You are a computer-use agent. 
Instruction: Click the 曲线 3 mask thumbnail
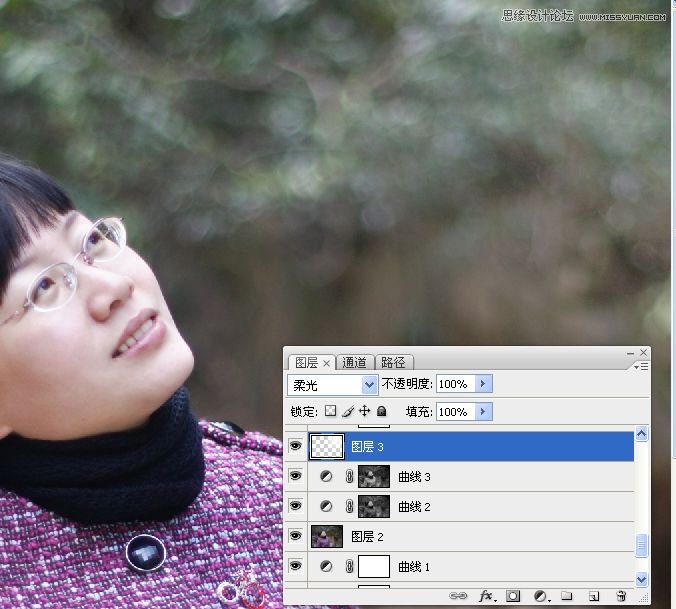(x=374, y=476)
